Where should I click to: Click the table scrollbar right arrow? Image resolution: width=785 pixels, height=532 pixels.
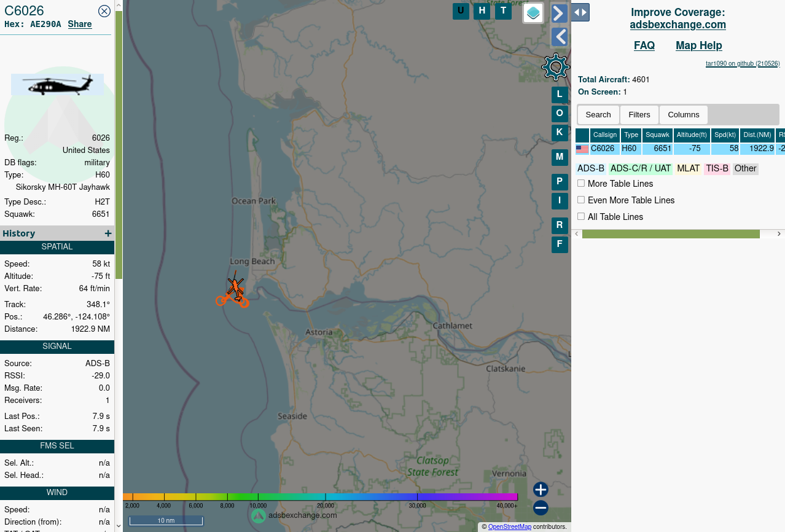tap(779, 234)
